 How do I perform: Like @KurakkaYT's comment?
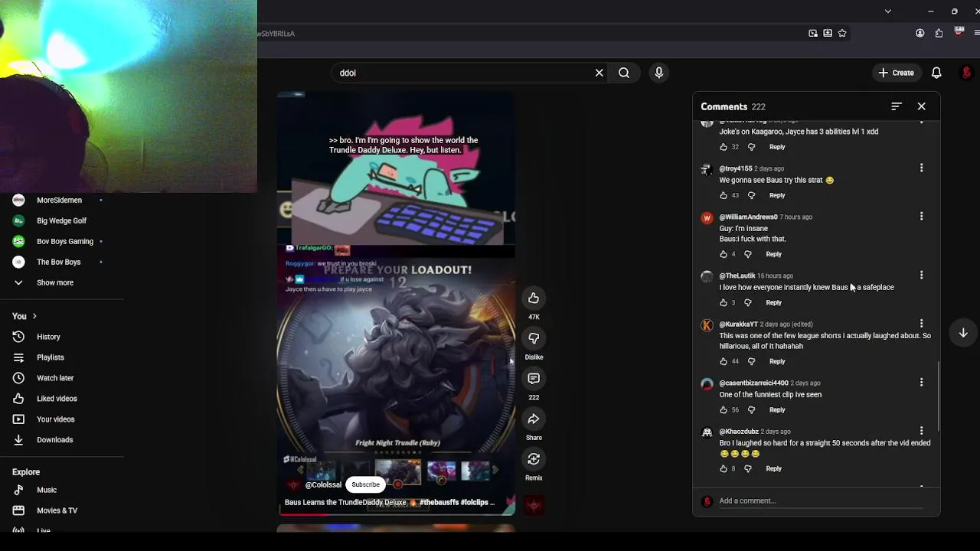[724, 361]
